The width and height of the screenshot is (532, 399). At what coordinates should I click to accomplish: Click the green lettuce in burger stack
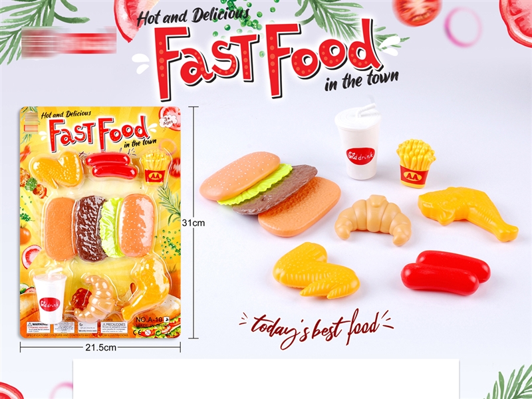255,185
